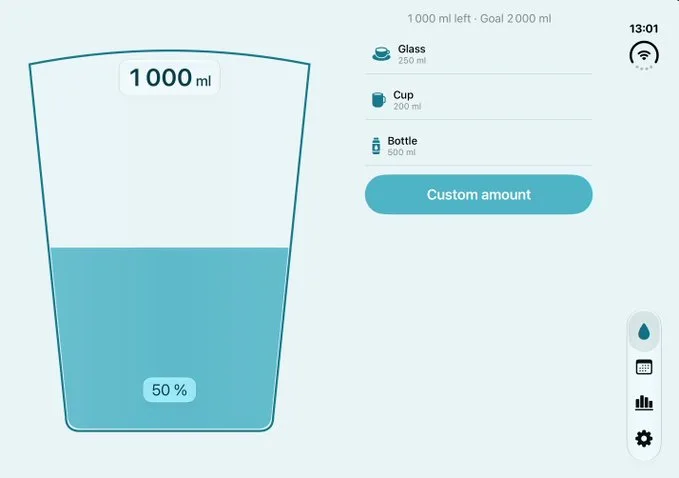Open the water drop tracking tab
679x478 pixels.
pos(644,332)
